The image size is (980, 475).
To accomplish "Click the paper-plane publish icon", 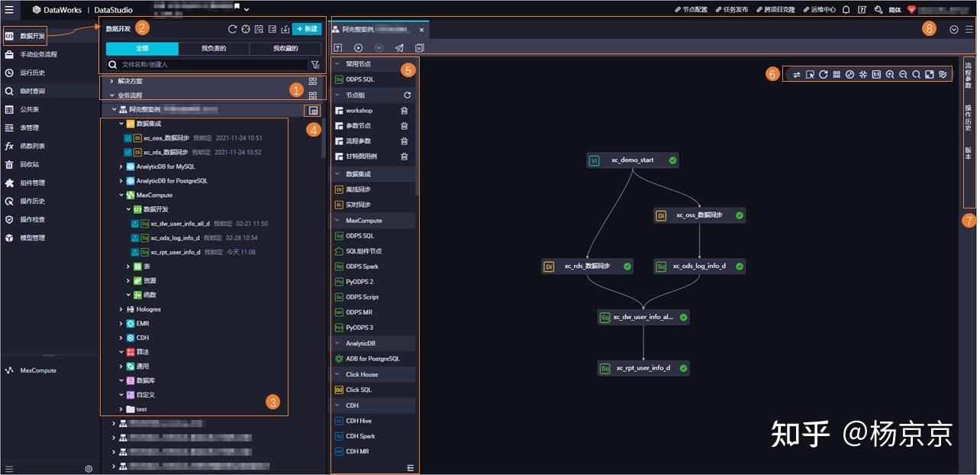I will coord(399,48).
